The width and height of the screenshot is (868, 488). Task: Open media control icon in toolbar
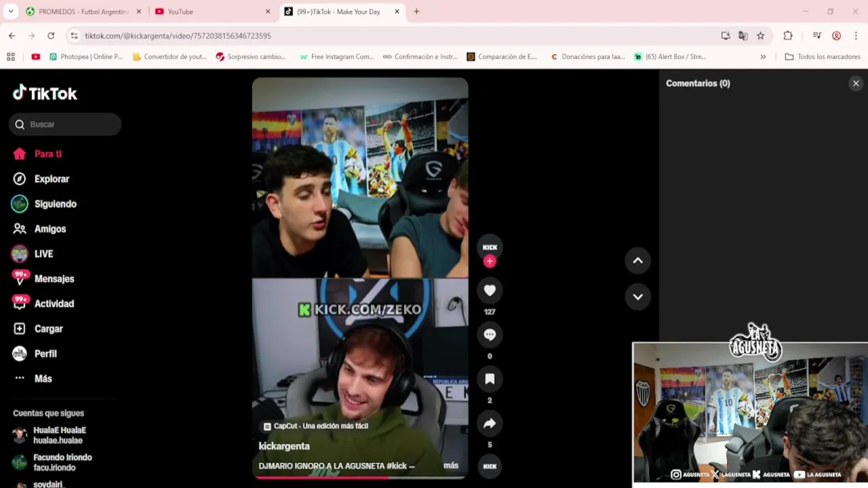[816, 36]
